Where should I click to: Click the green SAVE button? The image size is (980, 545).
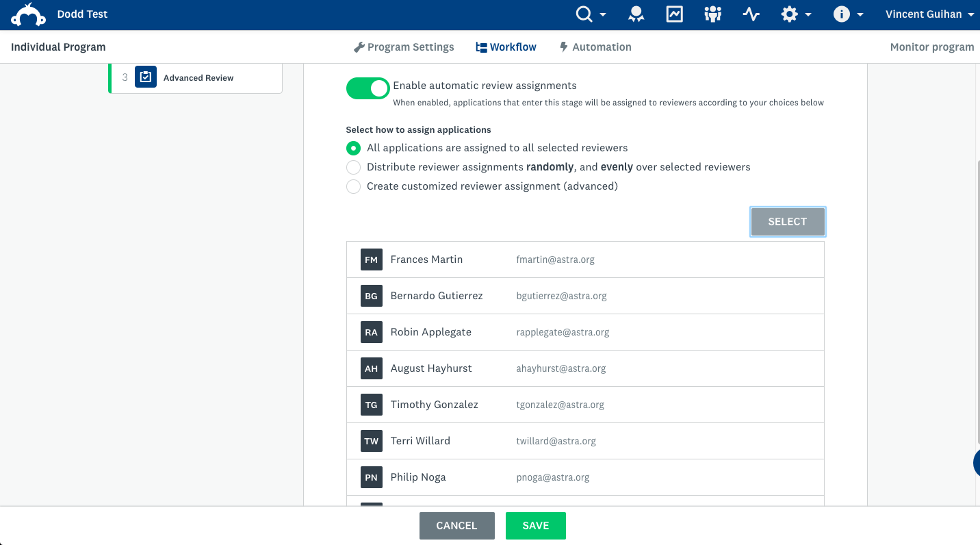536,526
